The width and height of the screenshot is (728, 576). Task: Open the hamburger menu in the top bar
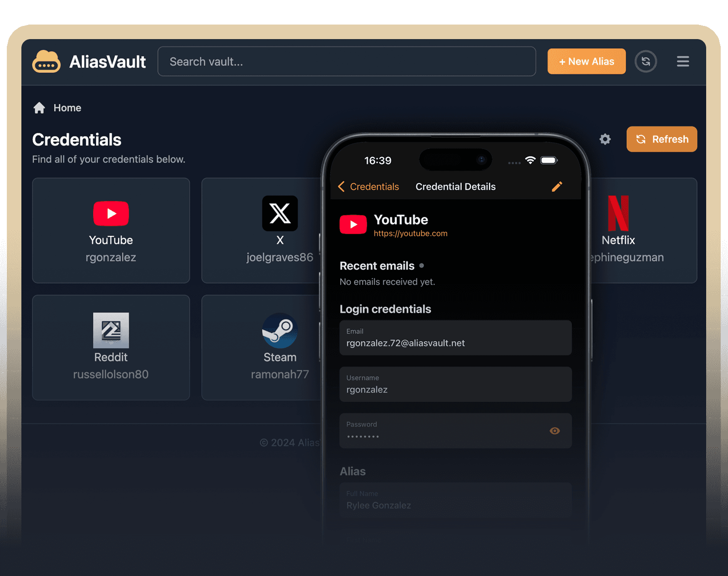click(x=682, y=61)
